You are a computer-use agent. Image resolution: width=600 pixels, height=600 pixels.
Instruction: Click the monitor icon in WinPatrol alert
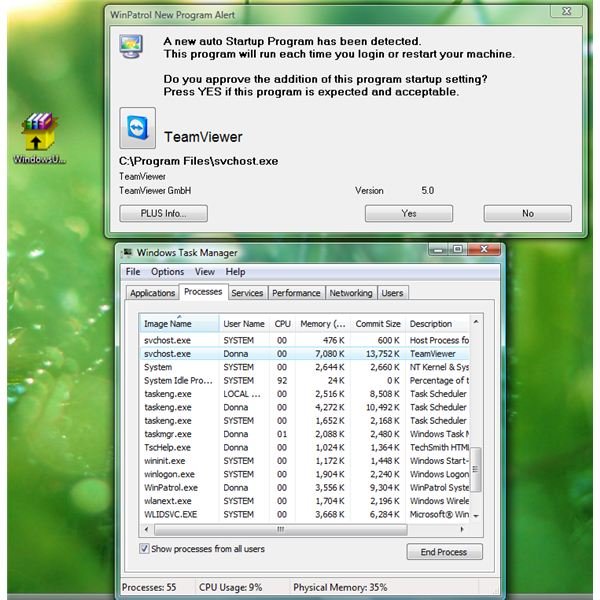131,46
